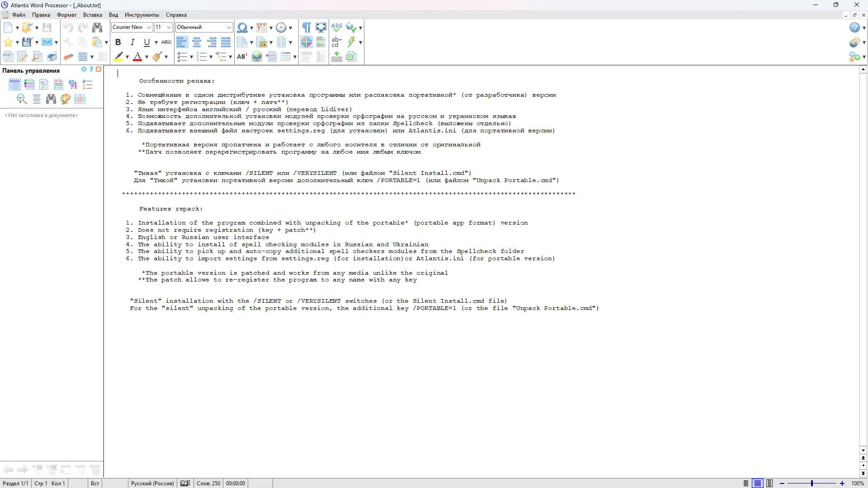Toggle bold formatting
This screenshot has height=488, width=868.
118,42
